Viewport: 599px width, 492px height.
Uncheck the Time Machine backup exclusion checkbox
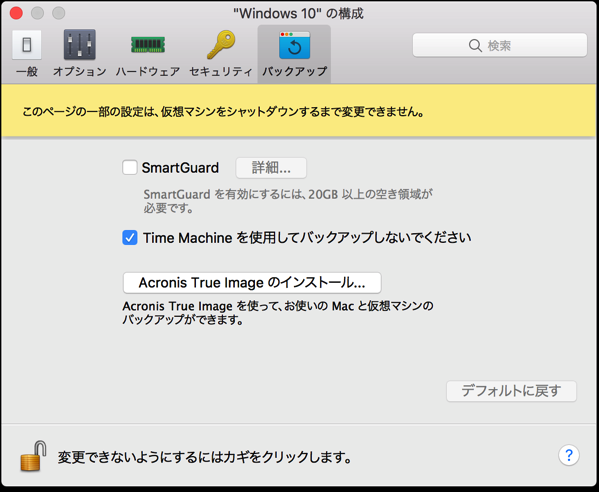click(x=130, y=238)
